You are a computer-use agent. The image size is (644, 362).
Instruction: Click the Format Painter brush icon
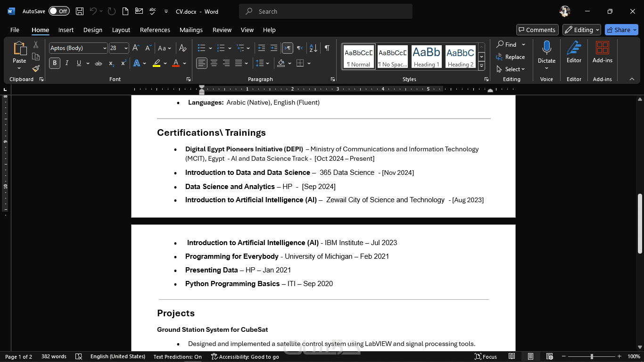36,68
